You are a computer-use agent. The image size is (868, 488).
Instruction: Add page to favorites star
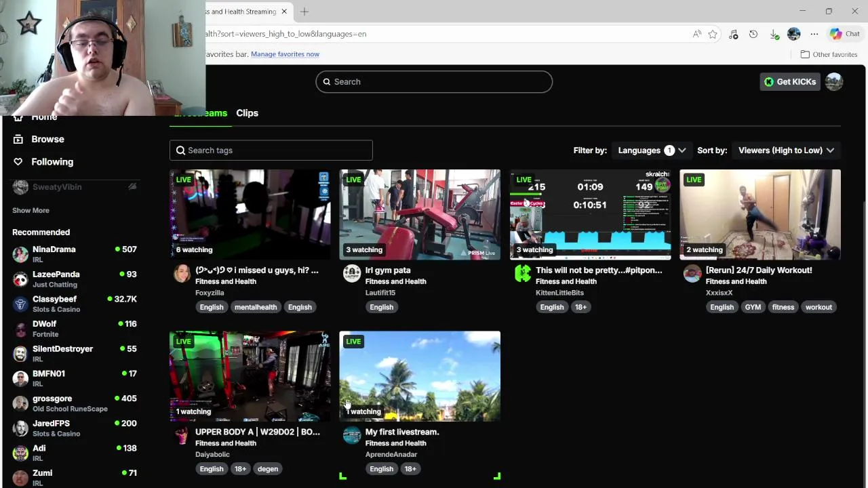(713, 34)
